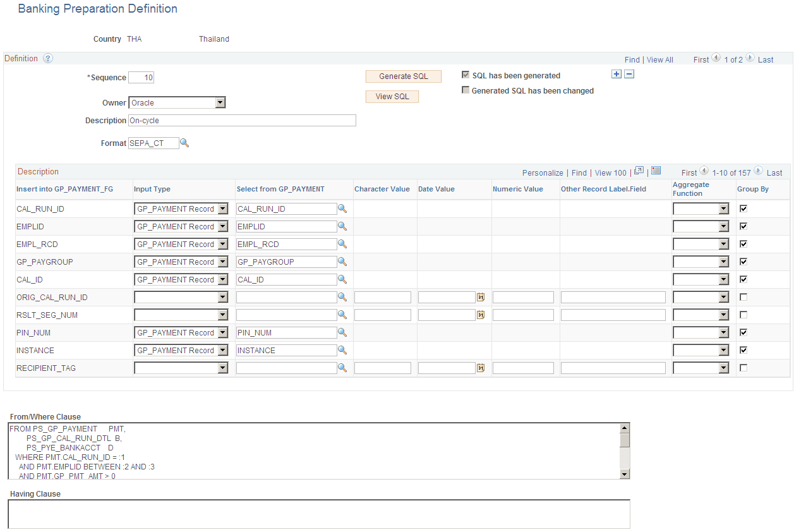Open help via the Definition question mark icon
The width and height of the screenshot is (794, 532).
pos(48,58)
